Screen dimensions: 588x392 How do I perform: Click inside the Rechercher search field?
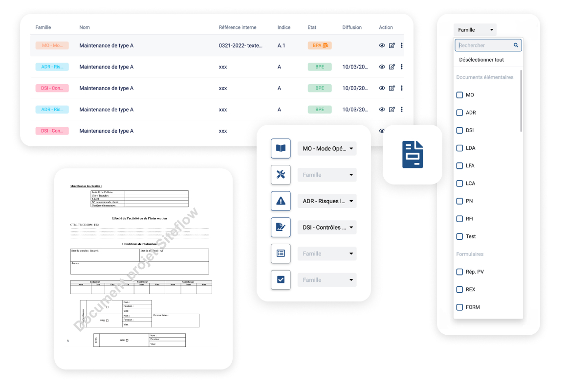pyautogui.click(x=484, y=45)
